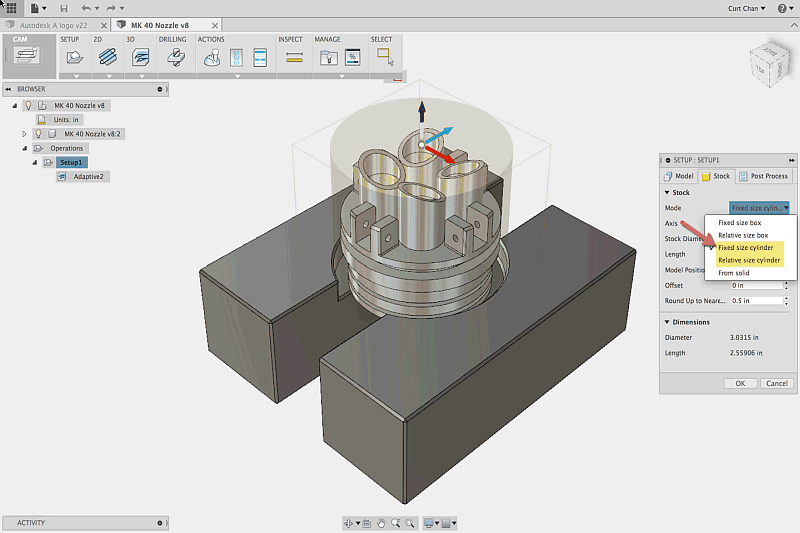
Task: Choose Fixed size cylinder option
Action: click(748, 248)
